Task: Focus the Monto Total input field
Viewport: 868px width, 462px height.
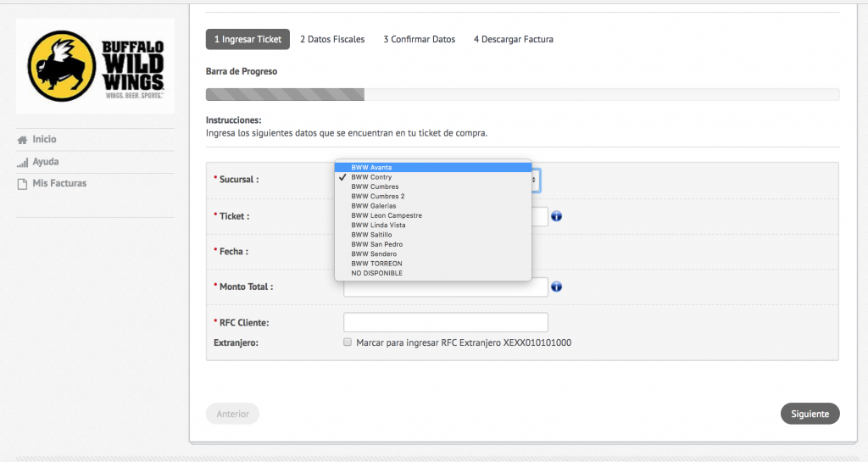Action: [x=446, y=289]
